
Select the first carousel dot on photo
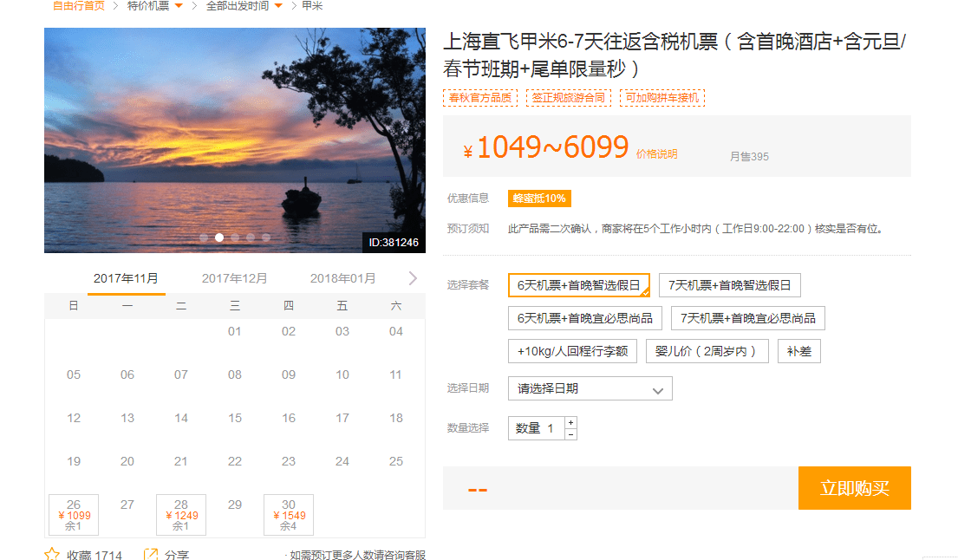tap(204, 238)
